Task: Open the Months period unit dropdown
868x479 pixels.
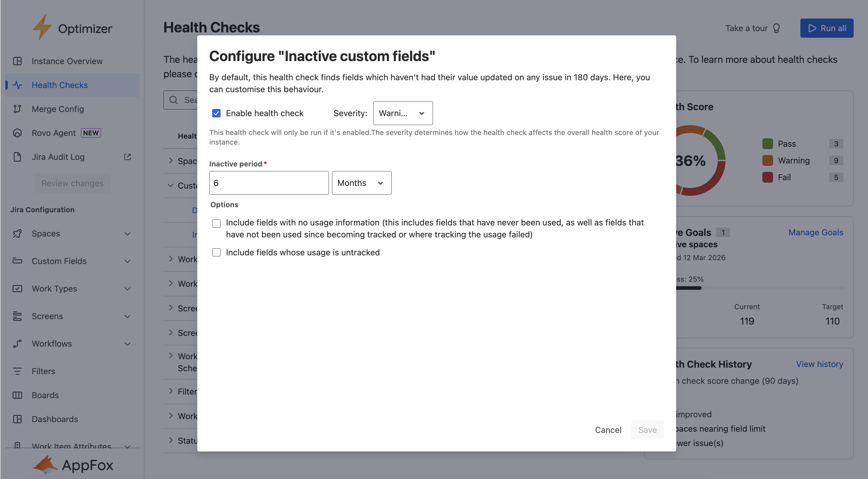Action: [361, 183]
